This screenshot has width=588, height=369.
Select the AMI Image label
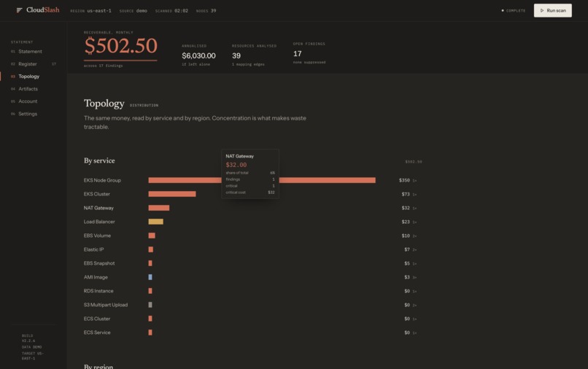coord(96,277)
